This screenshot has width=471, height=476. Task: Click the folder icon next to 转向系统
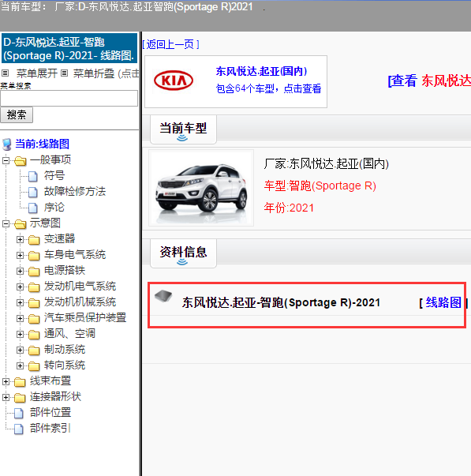click(x=34, y=366)
